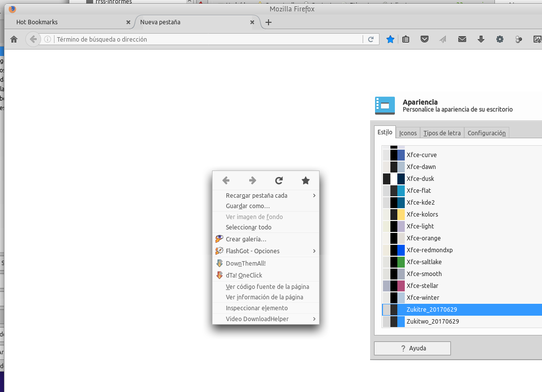The image size is (542, 392).
Task: Open a new tab with plus button
Action: (268, 22)
